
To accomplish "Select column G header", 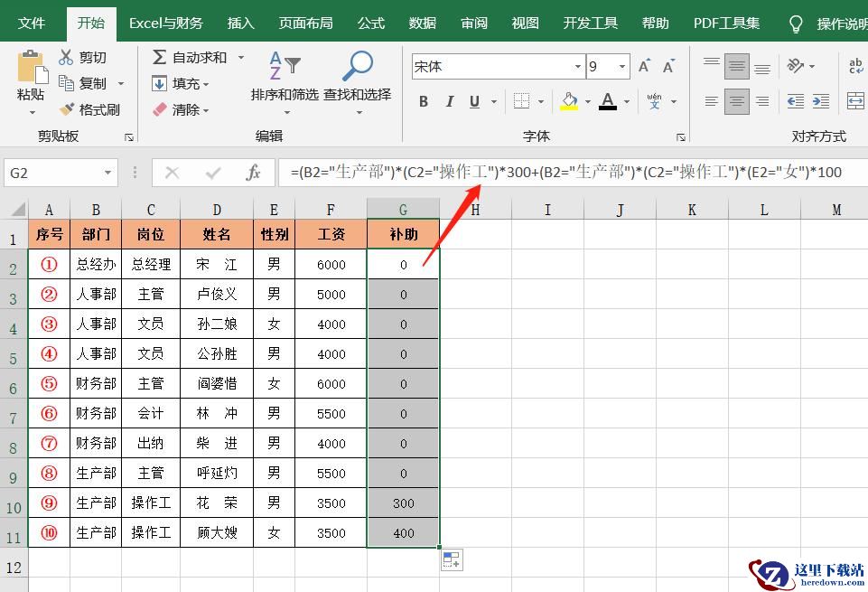I will [403, 210].
